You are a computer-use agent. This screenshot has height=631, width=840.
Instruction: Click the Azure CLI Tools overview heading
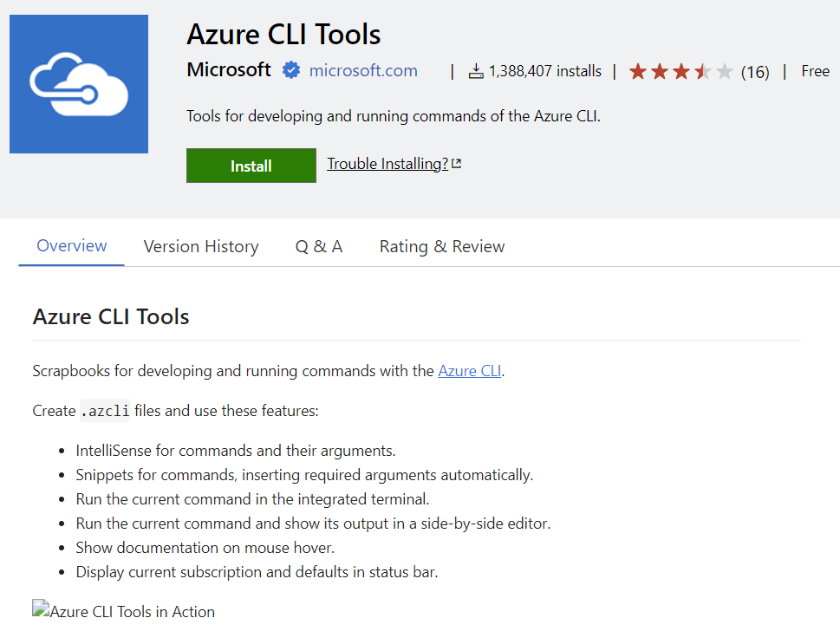(111, 316)
